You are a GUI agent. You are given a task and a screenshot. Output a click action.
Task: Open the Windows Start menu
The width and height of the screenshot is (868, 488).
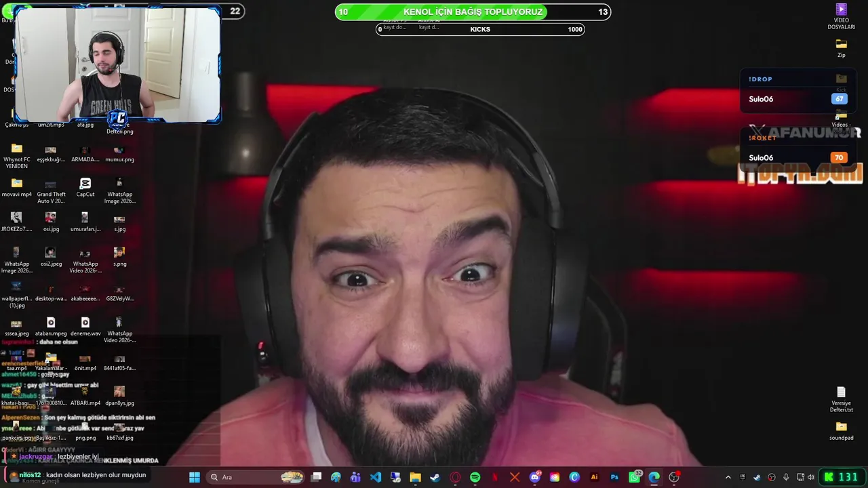pyautogui.click(x=195, y=477)
